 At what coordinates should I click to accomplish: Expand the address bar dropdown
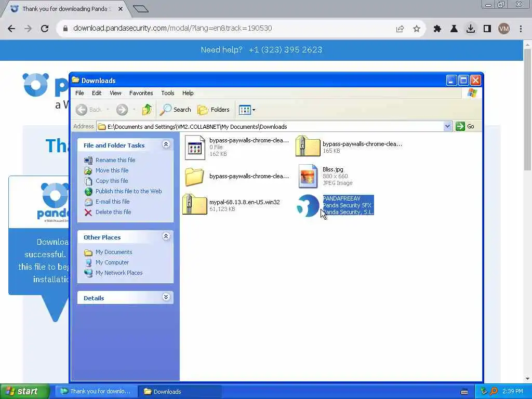click(447, 126)
